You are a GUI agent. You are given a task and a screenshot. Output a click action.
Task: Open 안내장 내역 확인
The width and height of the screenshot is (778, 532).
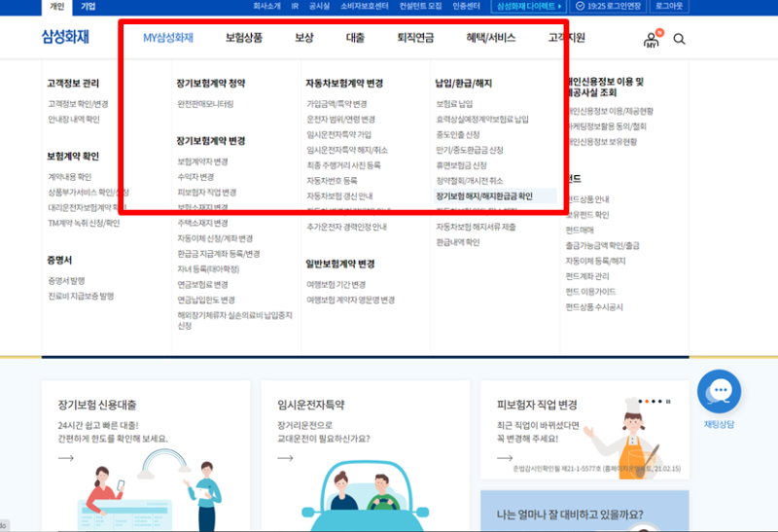74,119
